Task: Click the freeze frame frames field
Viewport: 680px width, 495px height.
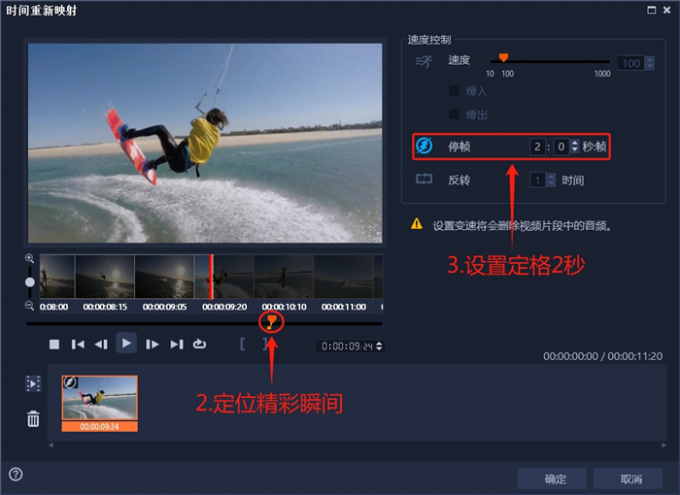Action: coord(561,147)
